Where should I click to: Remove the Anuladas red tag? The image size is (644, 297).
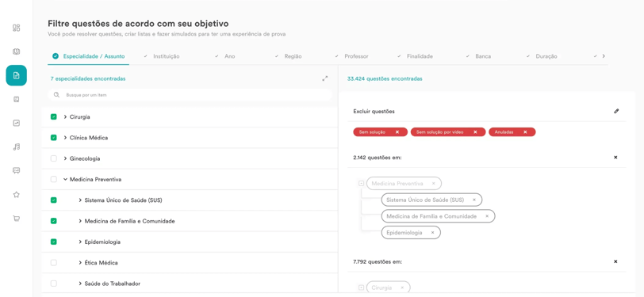click(525, 132)
